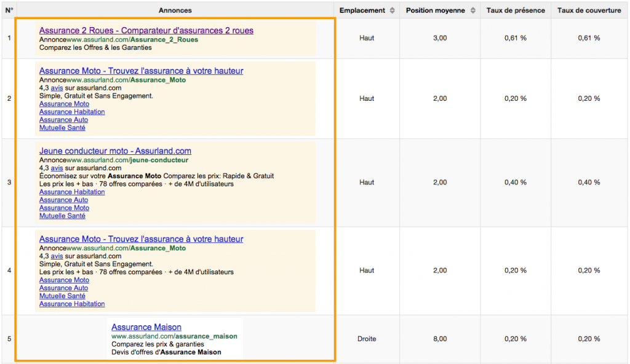
Task: Click the sort arrows beside Emplacement
Action: pyautogui.click(x=392, y=10)
